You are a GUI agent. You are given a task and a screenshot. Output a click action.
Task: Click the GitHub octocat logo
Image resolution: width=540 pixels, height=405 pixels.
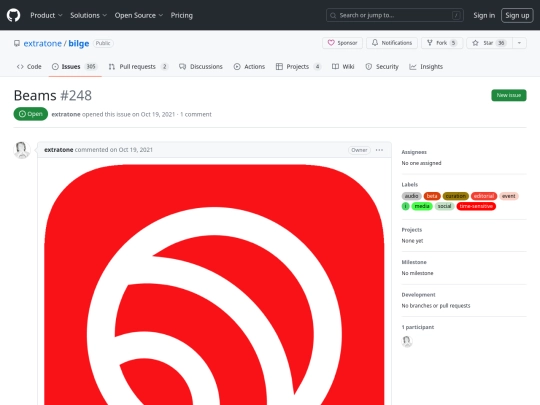pos(13,15)
